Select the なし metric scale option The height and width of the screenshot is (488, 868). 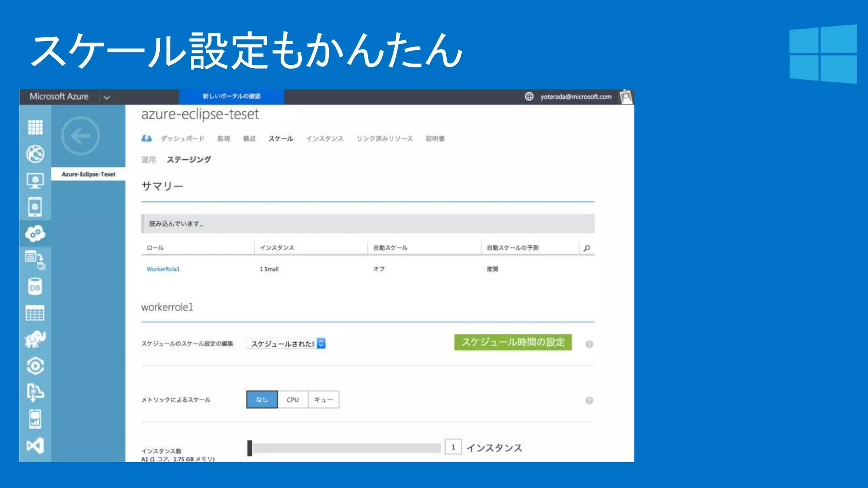(x=262, y=399)
